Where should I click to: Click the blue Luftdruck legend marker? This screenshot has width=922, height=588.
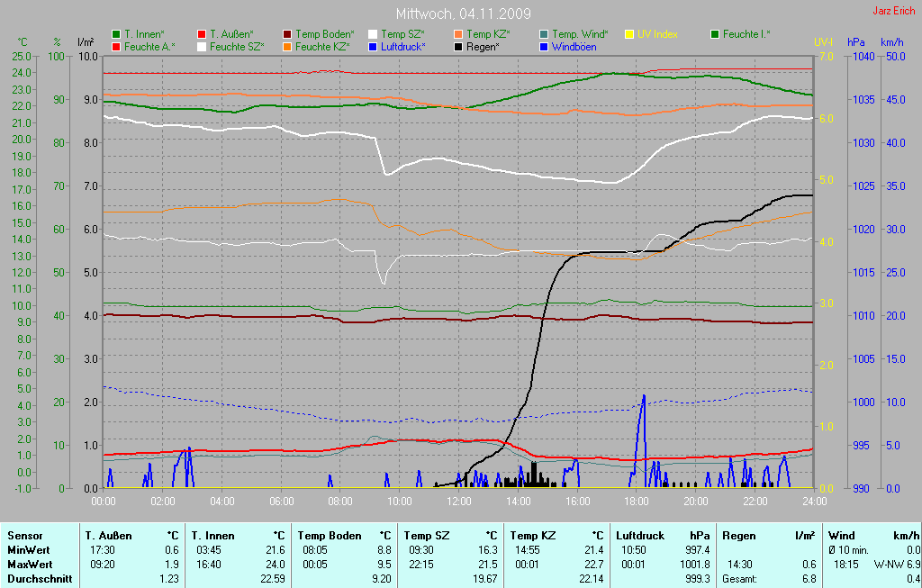(x=373, y=46)
